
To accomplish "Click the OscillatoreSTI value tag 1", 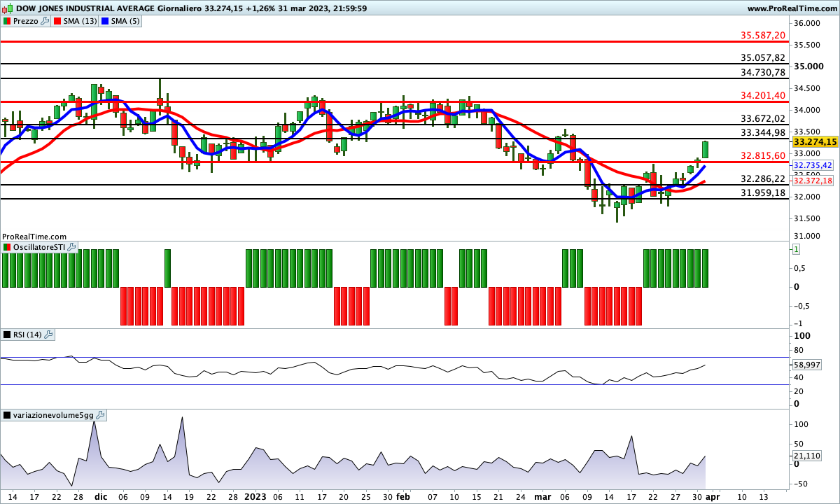I will point(796,249).
